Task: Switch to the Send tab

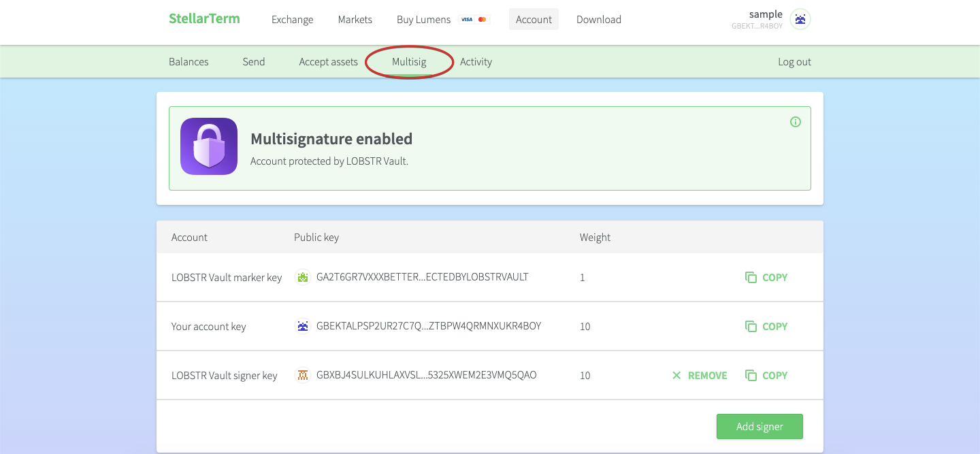Action: click(x=254, y=62)
